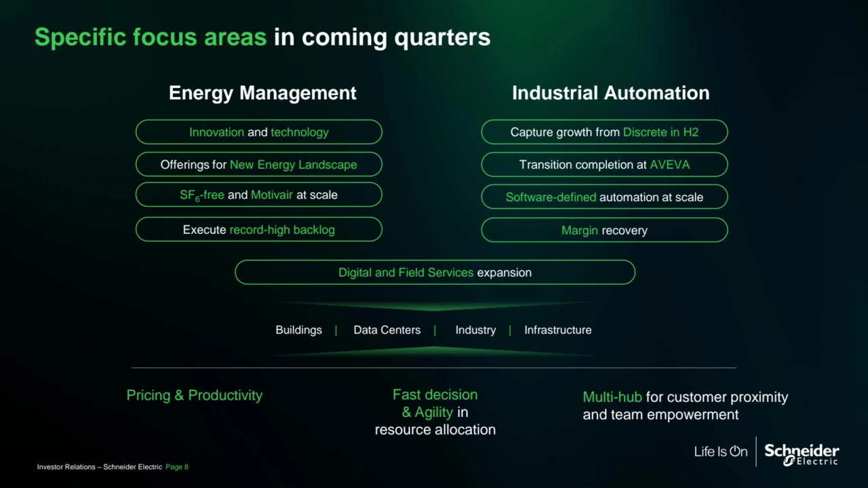Click 'Capture growth from Discrete in H2' pill
868x488 pixels.
(x=604, y=132)
